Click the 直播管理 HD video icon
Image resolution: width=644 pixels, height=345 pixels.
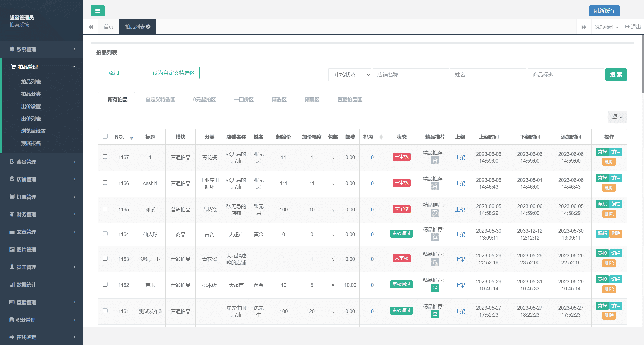[12, 302]
